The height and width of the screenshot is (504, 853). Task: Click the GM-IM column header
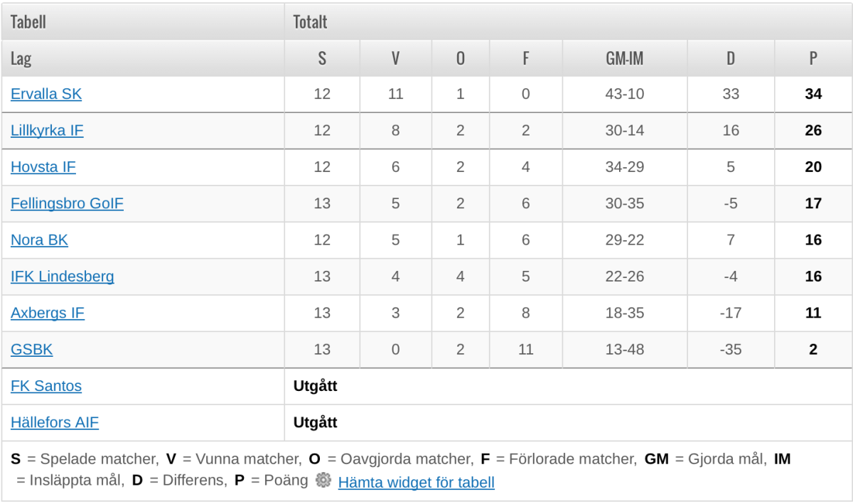pos(625,58)
